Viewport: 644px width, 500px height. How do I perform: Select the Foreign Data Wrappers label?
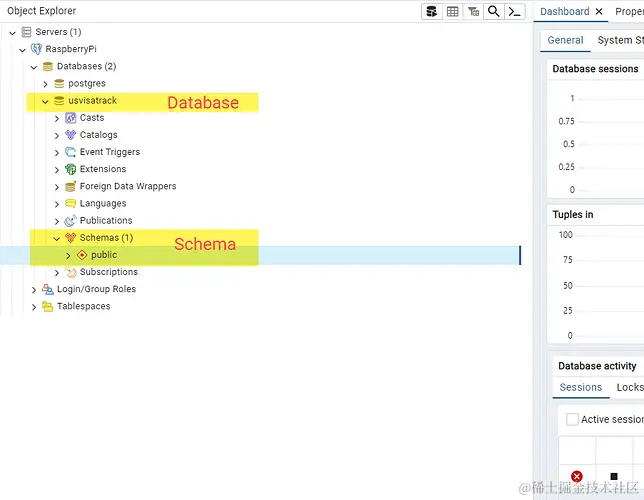(x=128, y=187)
